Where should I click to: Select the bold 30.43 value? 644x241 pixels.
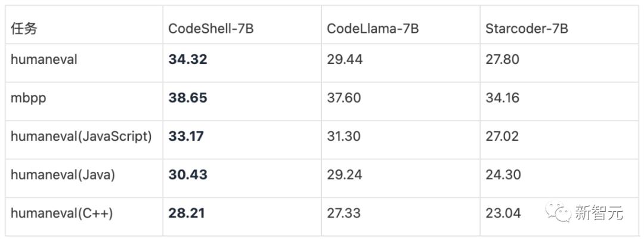[187, 175]
